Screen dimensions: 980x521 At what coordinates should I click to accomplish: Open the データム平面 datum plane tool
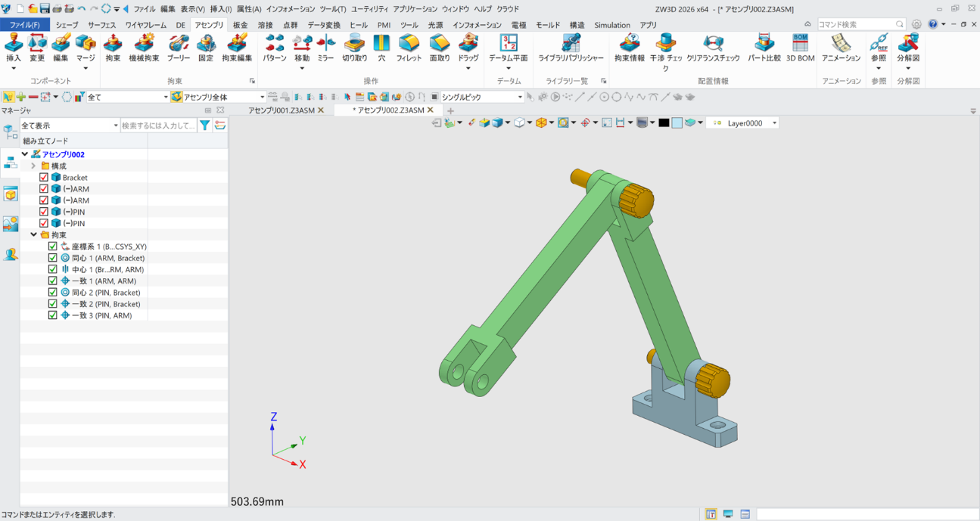[x=509, y=49]
